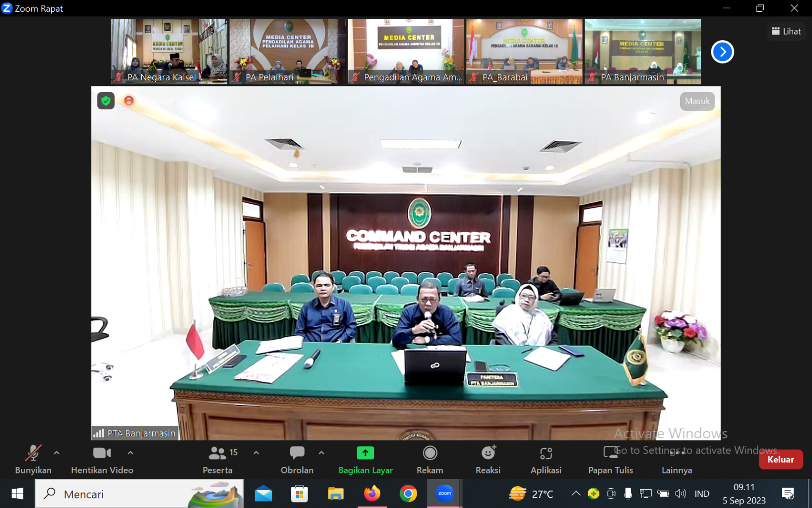Viewport: 812px width, 508px height.
Task: Open the Reaksi emoji reactions
Action: click(488, 453)
